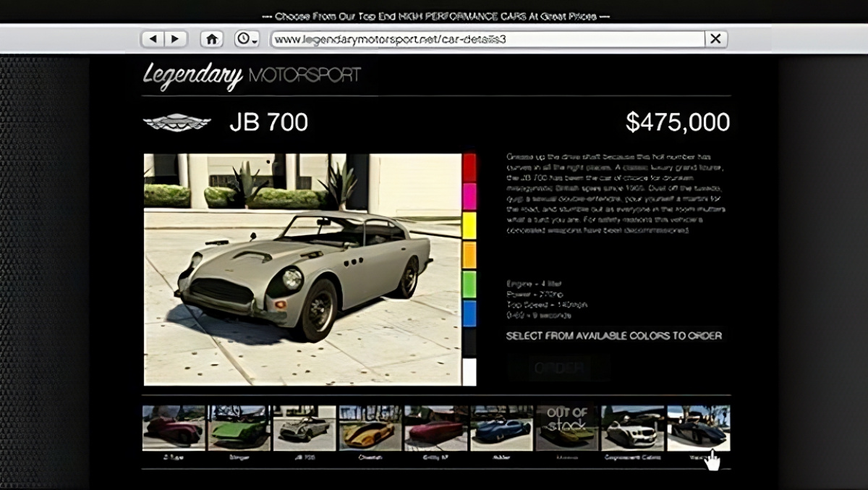
Task: Choose the green car color swatch
Action: click(469, 284)
